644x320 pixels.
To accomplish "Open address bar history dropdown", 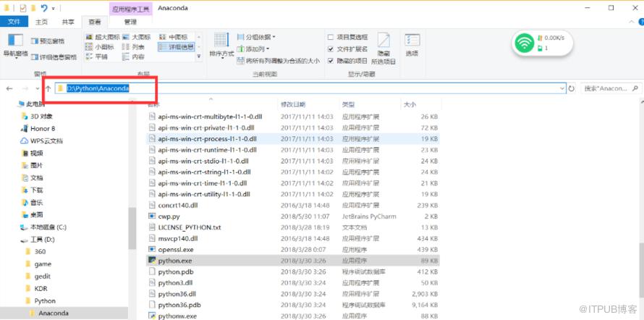I will pyautogui.click(x=562, y=88).
